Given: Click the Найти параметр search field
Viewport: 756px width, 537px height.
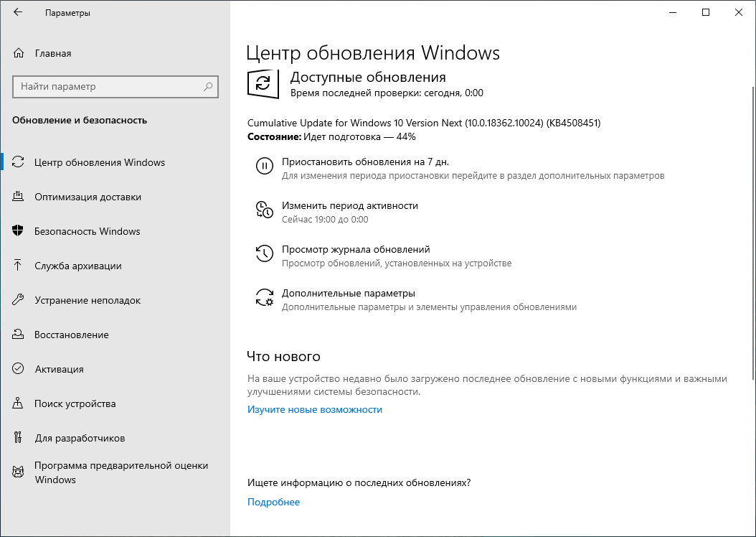Looking at the screenshot, I should click(115, 86).
